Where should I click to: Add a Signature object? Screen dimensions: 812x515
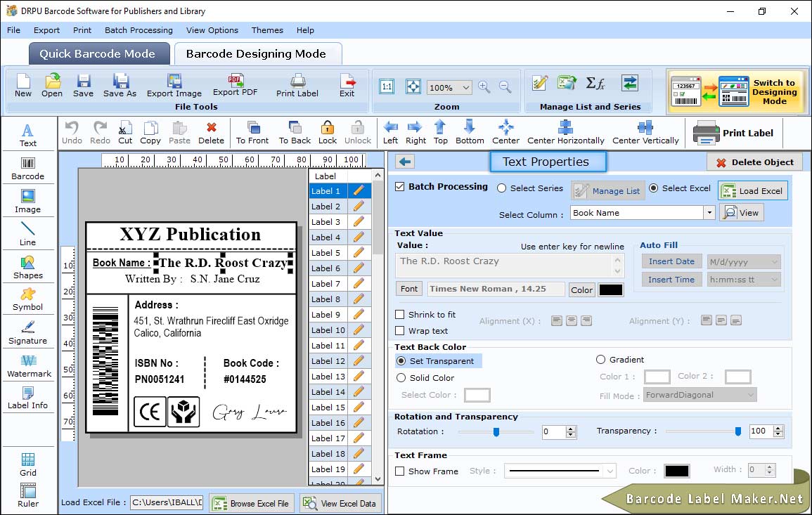[28, 333]
